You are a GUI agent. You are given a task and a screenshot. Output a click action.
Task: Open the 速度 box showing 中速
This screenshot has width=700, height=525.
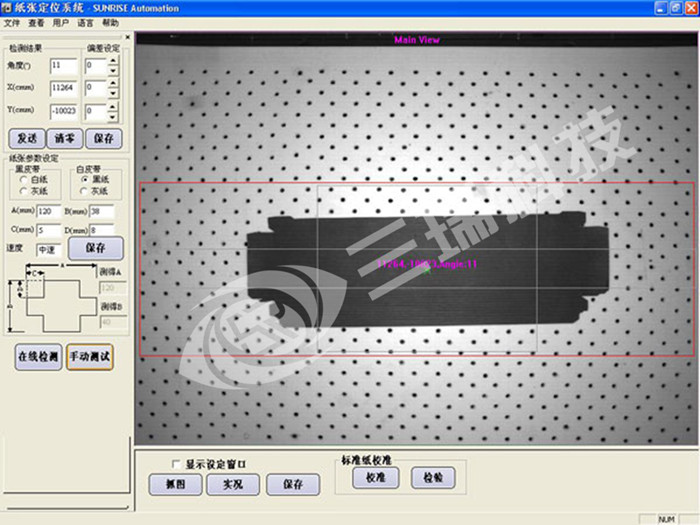click(48, 250)
